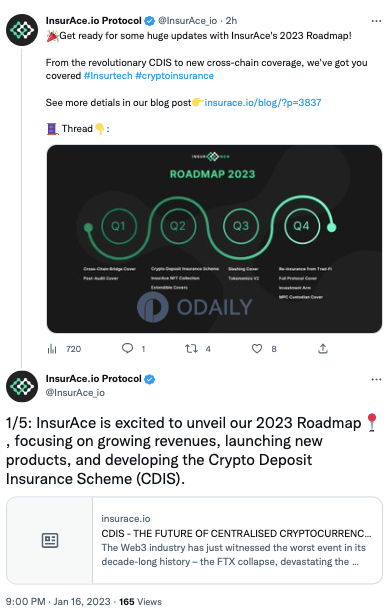
Task: Open the InsurAce avatar on the second tweet
Action: [x=22, y=386]
